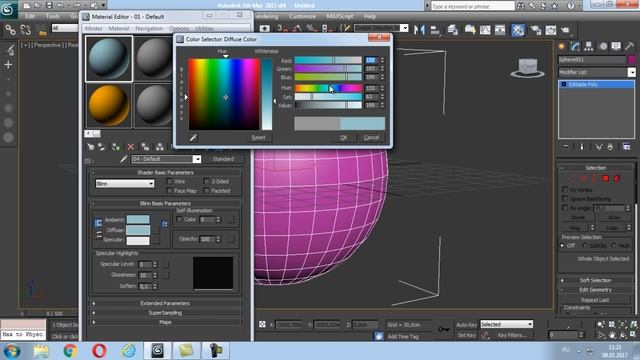Open the Selected key filter dropdown
The width and height of the screenshot is (640, 360).
click(x=507, y=324)
